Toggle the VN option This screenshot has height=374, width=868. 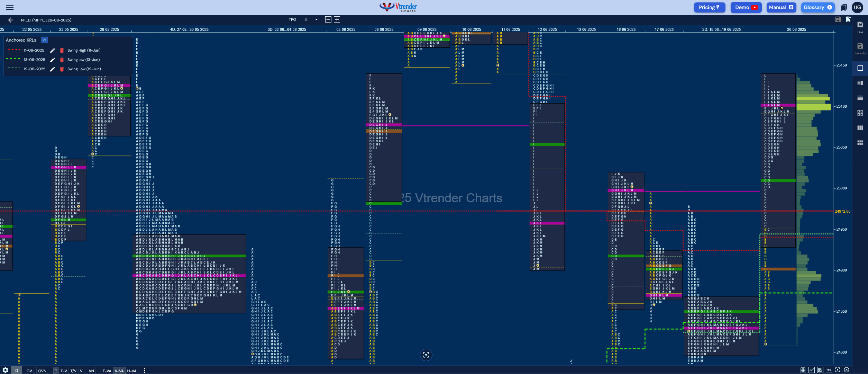(91, 371)
